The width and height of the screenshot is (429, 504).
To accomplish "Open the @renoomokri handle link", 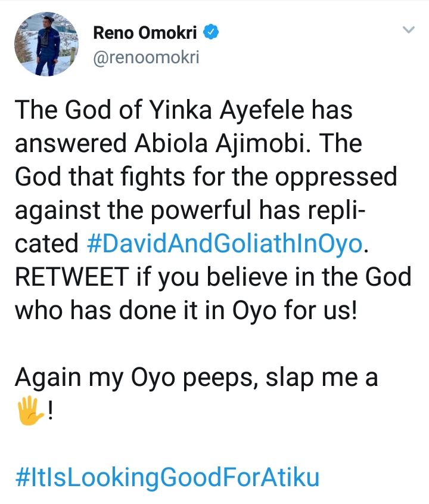I will pyautogui.click(x=146, y=57).
